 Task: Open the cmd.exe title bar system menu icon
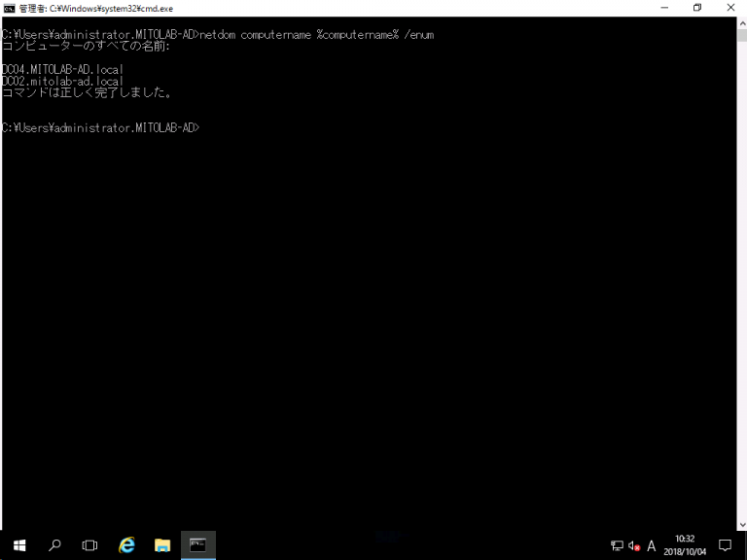(9, 8)
